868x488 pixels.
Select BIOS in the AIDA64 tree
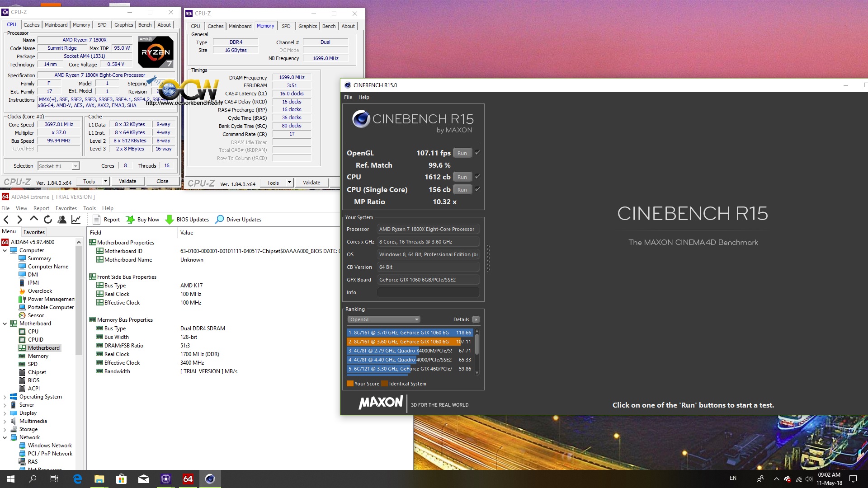(x=33, y=380)
